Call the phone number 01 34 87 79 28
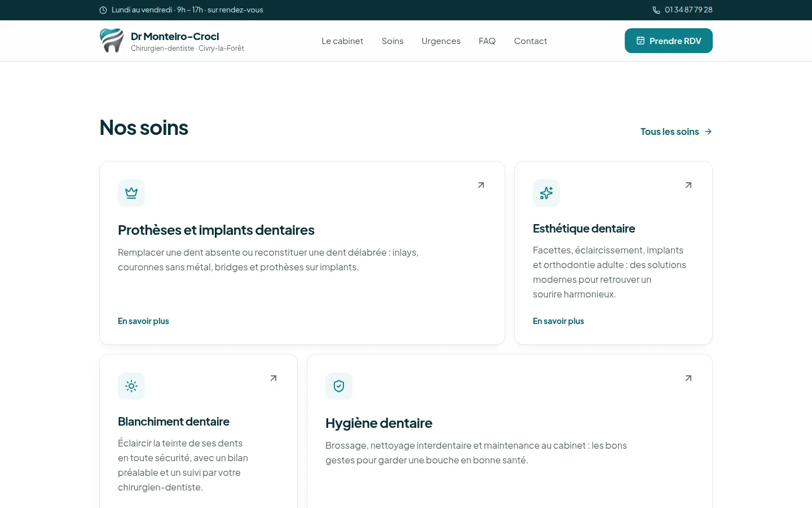Image resolution: width=812 pixels, height=508 pixels. pos(689,10)
